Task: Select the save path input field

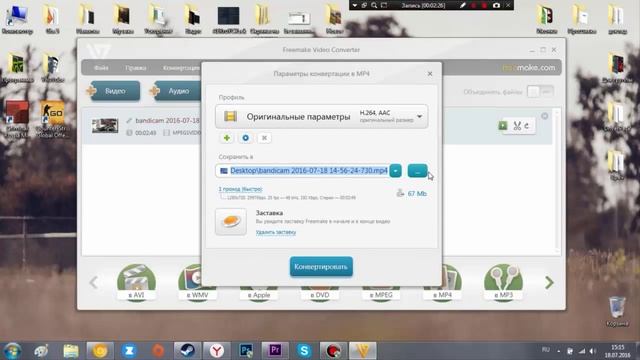Action: tap(302, 171)
